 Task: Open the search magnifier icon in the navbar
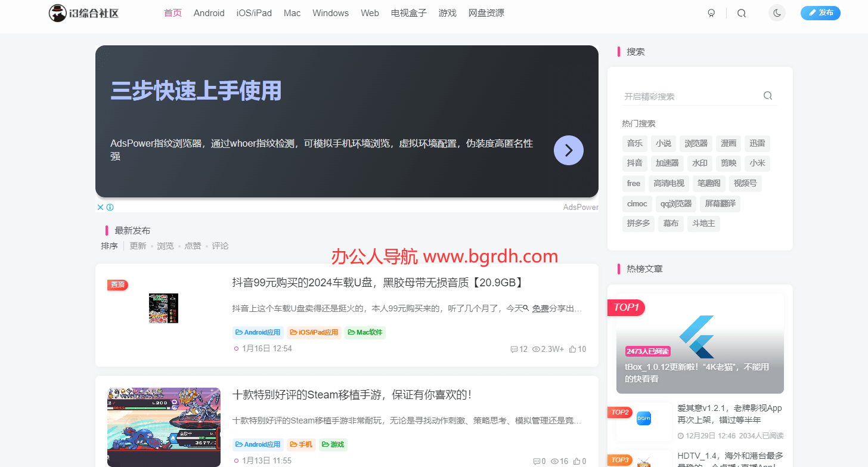click(741, 13)
